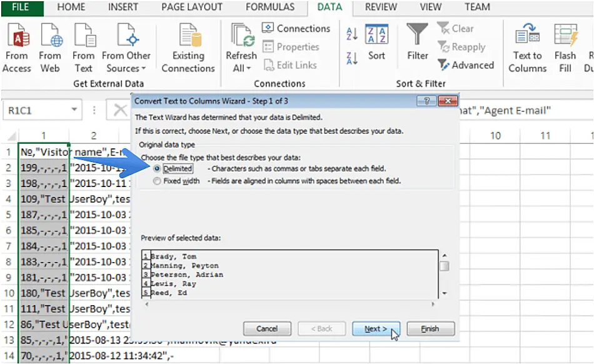Sort A to Z ascending
The image size is (594, 364).
click(352, 34)
